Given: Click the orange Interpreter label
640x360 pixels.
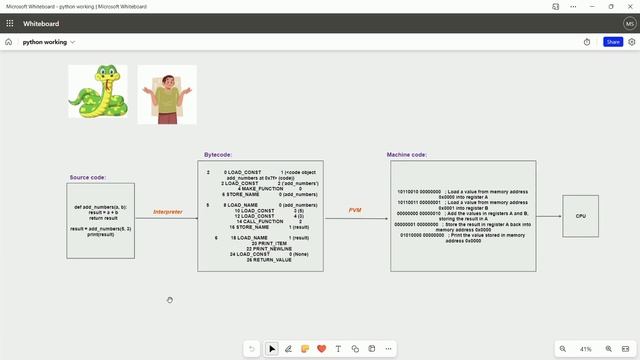Looking at the screenshot, I should (x=168, y=212).
